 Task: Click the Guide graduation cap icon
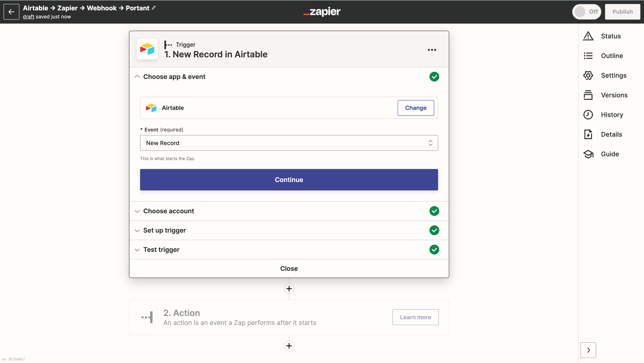(x=588, y=154)
